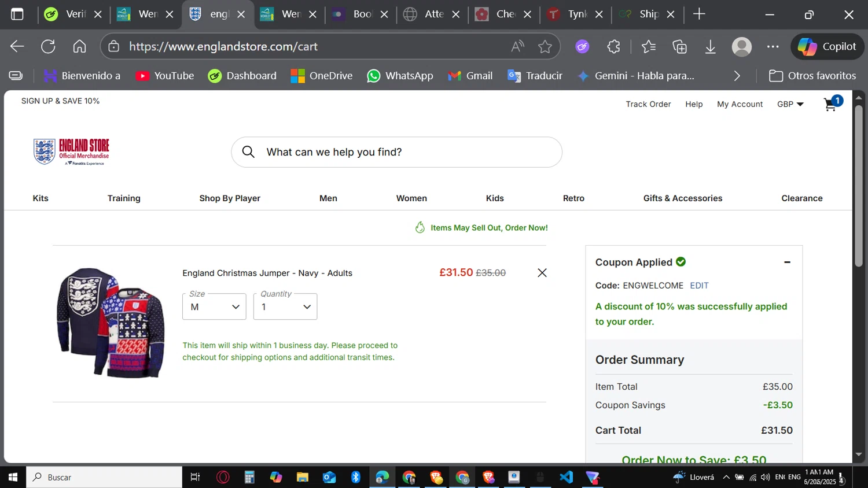The image size is (868, 488).
Task: Open the Men menu
Action: pos(328,198)
